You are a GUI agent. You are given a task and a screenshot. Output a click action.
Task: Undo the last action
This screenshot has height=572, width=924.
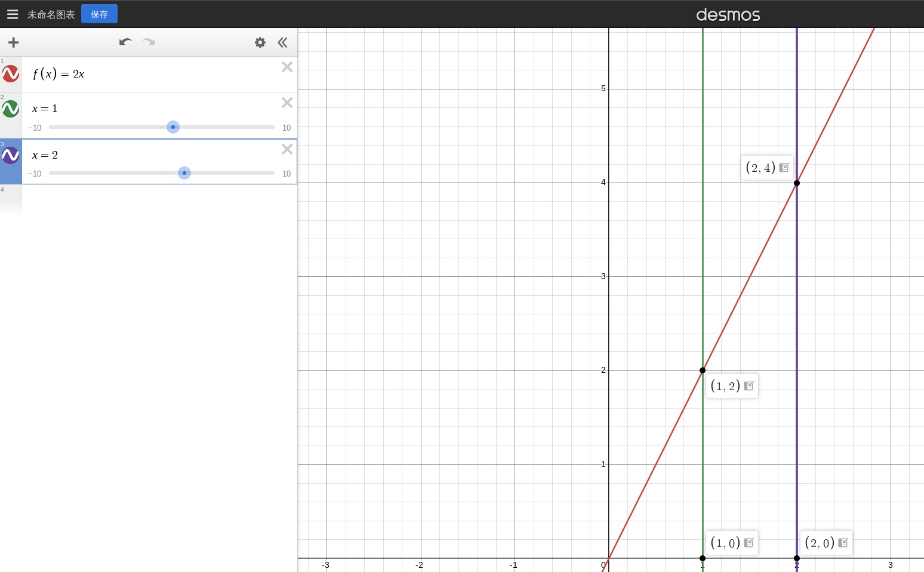click(125, 42)
